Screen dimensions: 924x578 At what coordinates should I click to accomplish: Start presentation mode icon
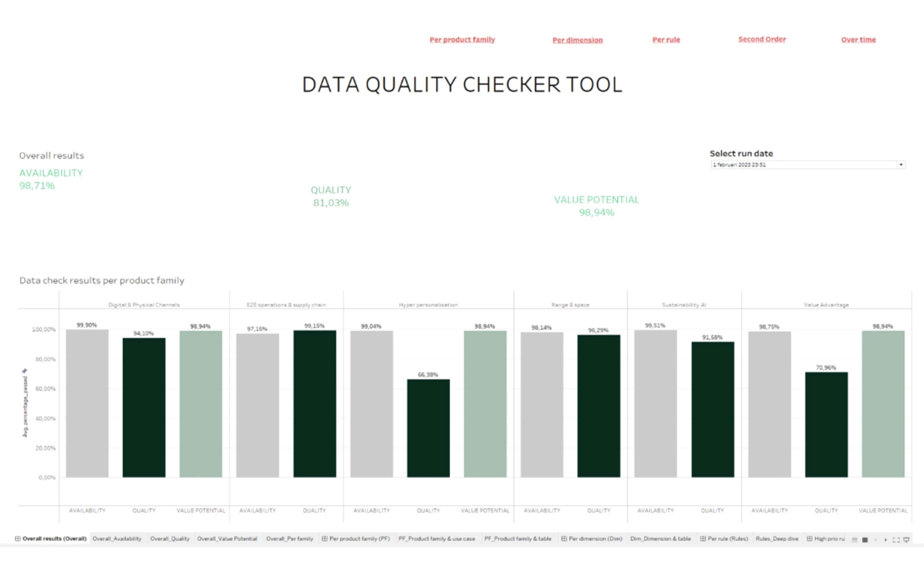click(906, 540)
